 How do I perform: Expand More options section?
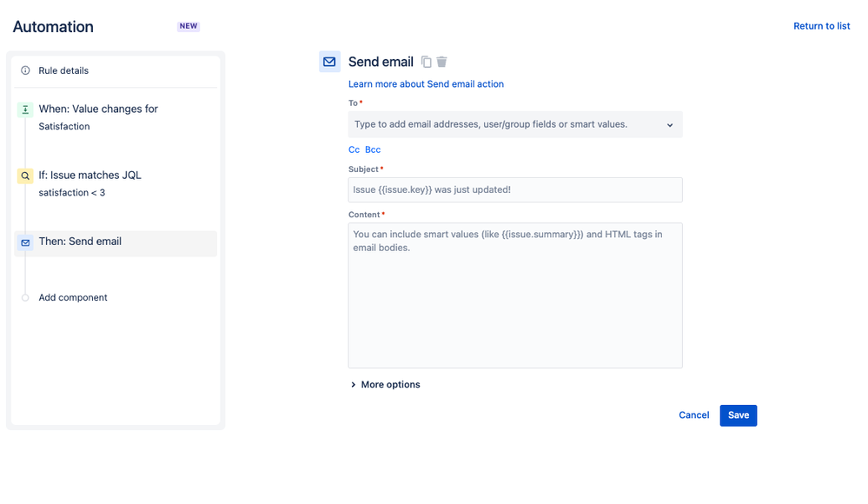(x=385, y=384)
